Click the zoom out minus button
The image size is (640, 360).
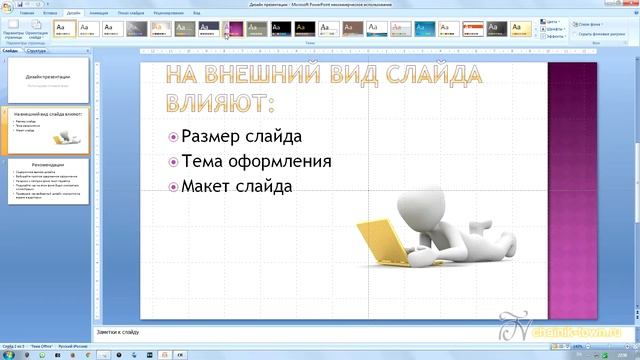tap(588, 347)
